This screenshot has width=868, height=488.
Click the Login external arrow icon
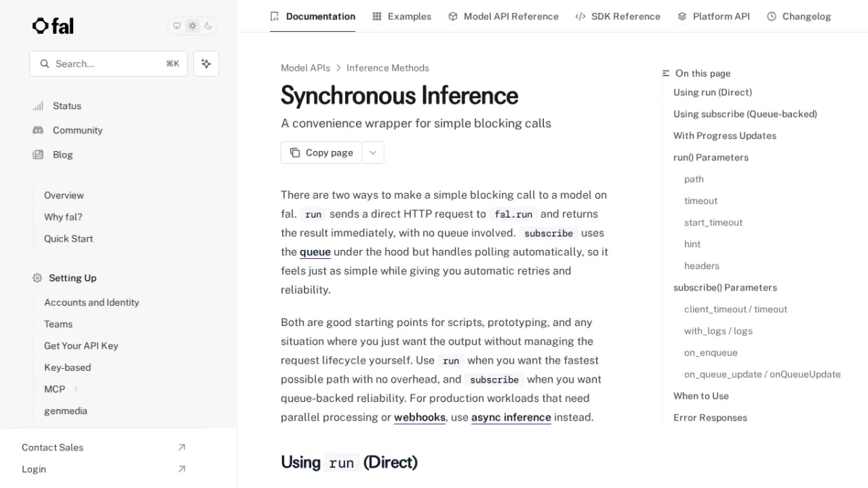182,469
